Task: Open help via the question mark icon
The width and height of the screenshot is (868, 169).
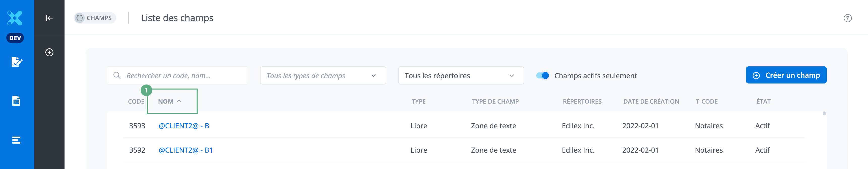Action: (x=847, y=18)
